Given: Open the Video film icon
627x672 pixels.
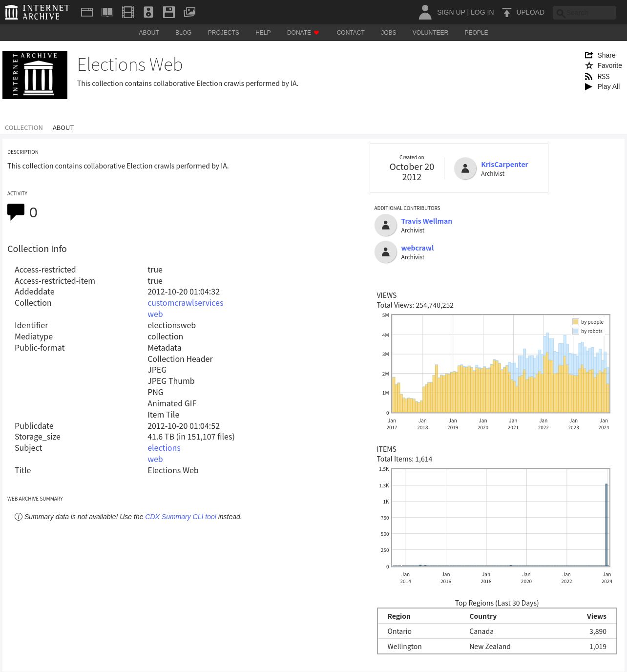Looking at the screenshot, I should (x=128, y=12).
